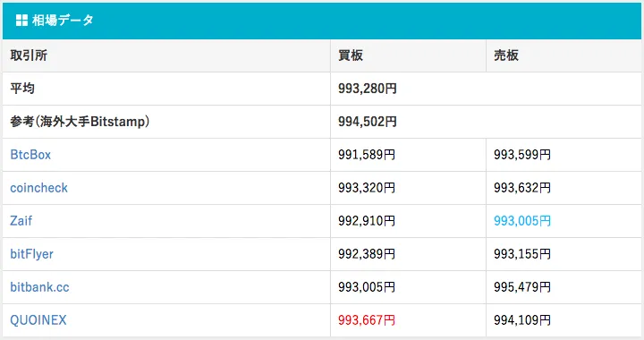Select coincheck ask price 993,632円

522,188
